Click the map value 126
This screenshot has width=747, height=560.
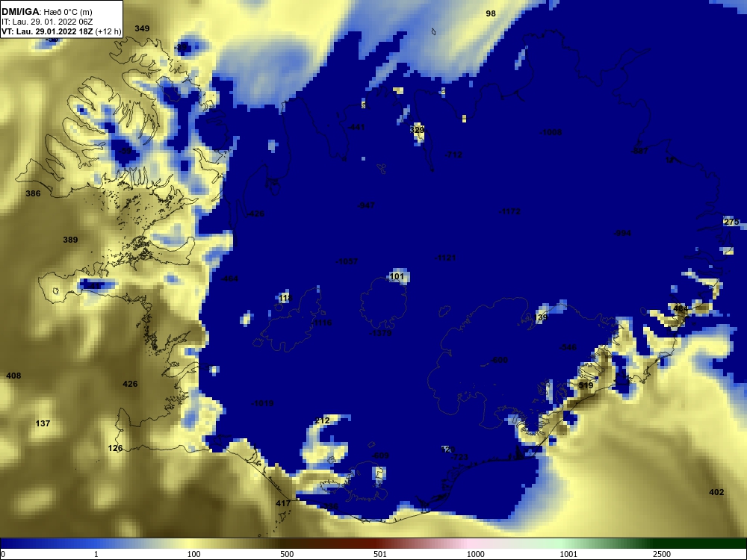pyautogui.click(x=115, y=448)
